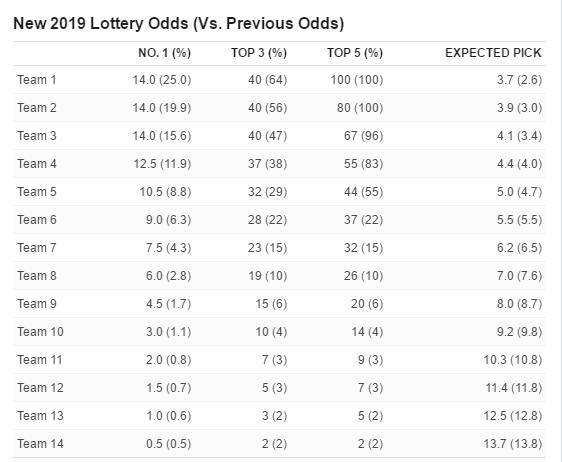Viewport: 562px width, 462px height.
Task: Select the Team 14 row label
Action: (40, 443)
